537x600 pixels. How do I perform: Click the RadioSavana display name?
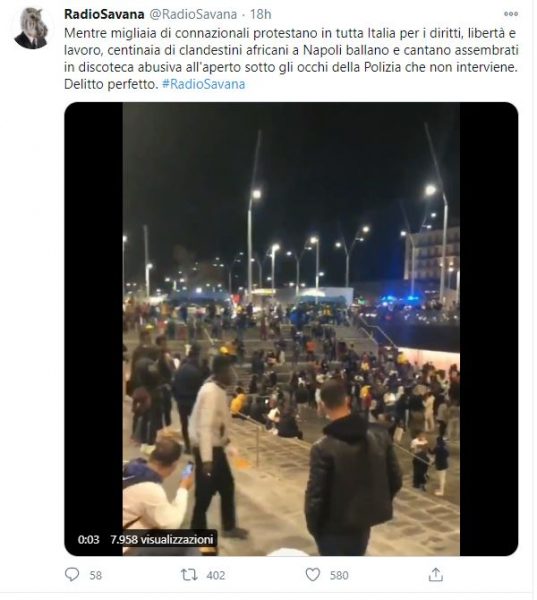[104, 14]
